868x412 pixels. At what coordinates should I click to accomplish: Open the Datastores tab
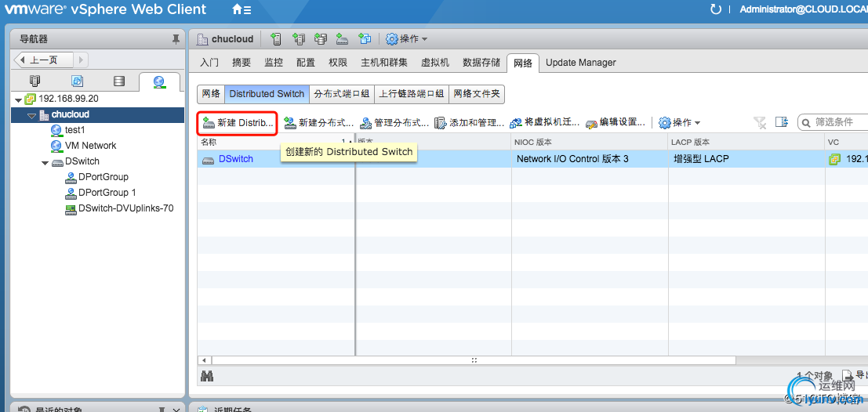coord(481,63)
